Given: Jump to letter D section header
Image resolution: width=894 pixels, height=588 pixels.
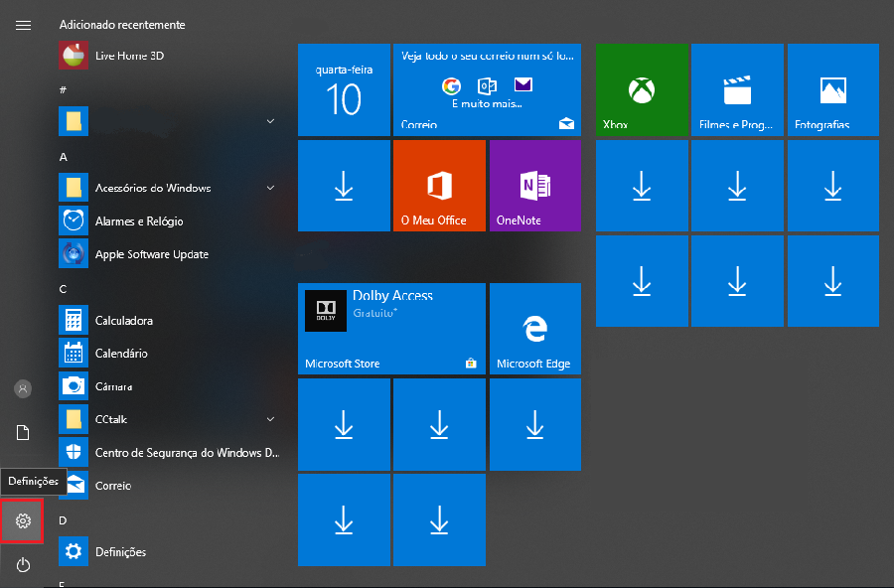Looking at the screenshot, I should 63,520.
